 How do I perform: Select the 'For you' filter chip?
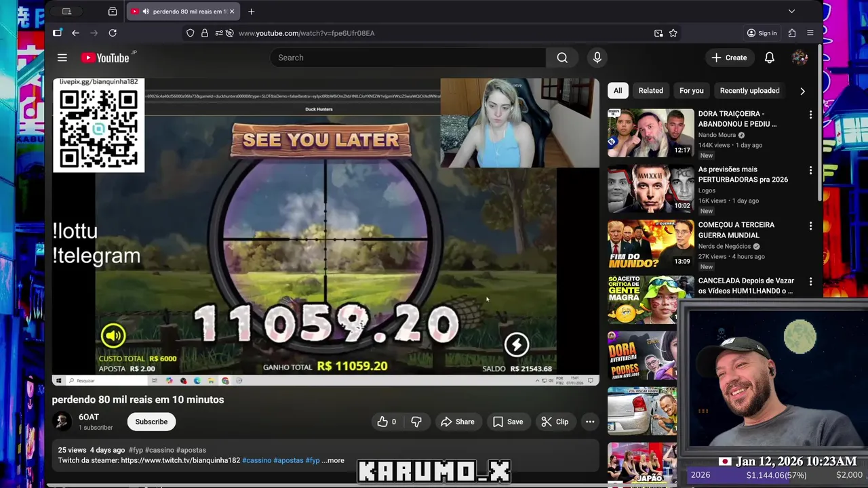coord(691,91)
